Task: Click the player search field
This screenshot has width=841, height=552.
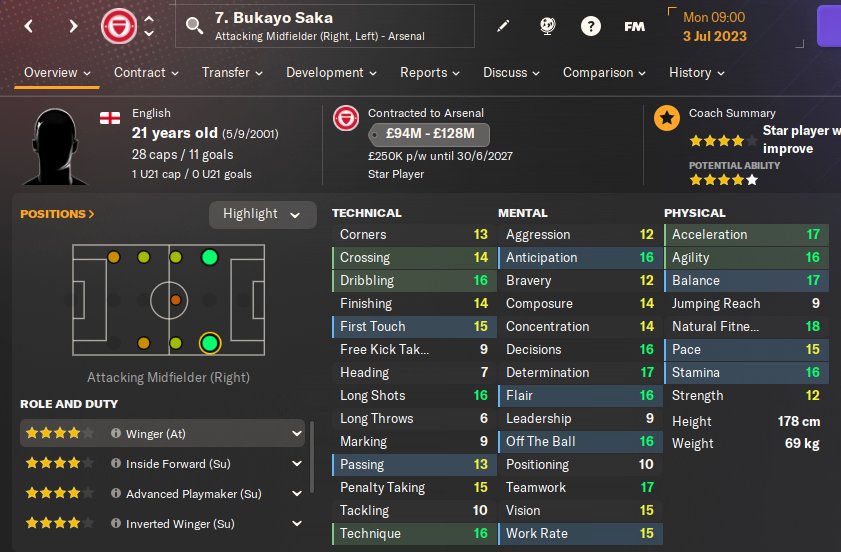Action: point(325,26)
